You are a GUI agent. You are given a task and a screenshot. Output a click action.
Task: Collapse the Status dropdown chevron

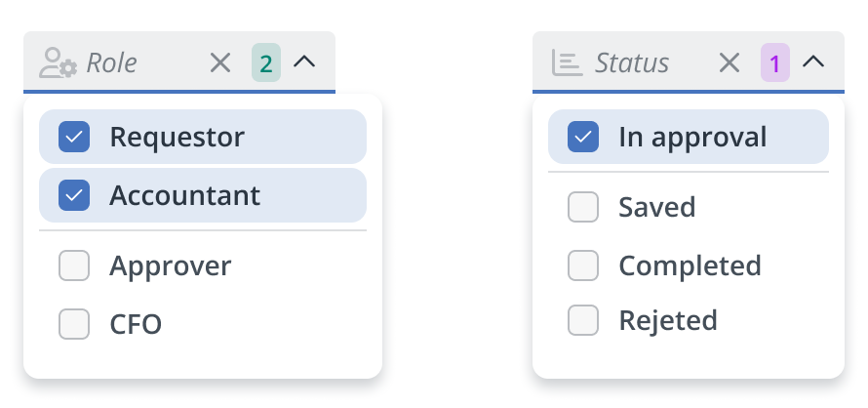[813, 62]
